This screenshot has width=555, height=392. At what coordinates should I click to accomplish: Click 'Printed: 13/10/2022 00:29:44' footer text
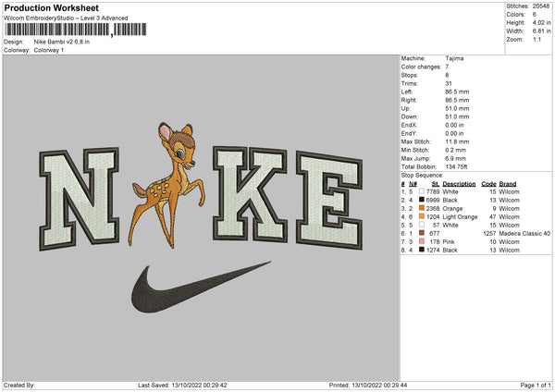tap(368, 385)
